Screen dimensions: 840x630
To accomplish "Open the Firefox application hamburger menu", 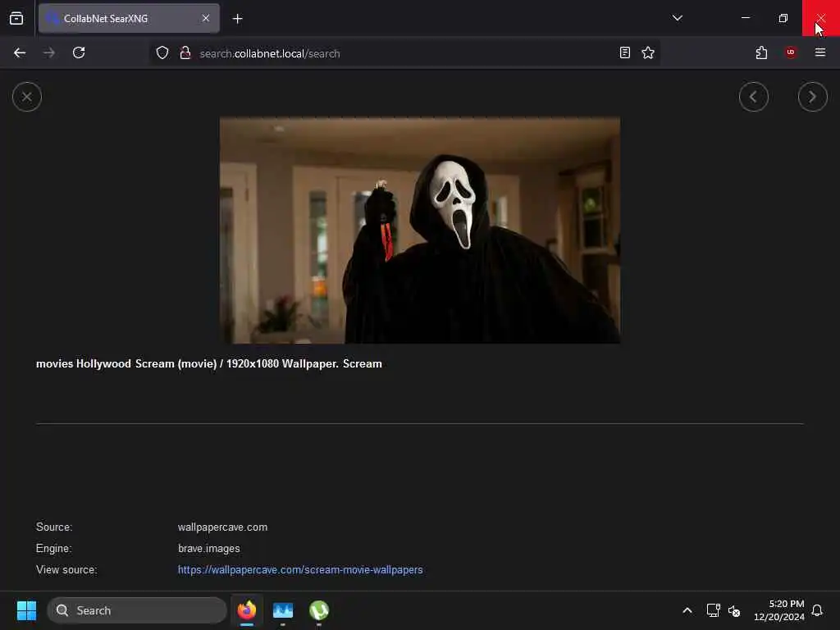I will click(820, 52).
